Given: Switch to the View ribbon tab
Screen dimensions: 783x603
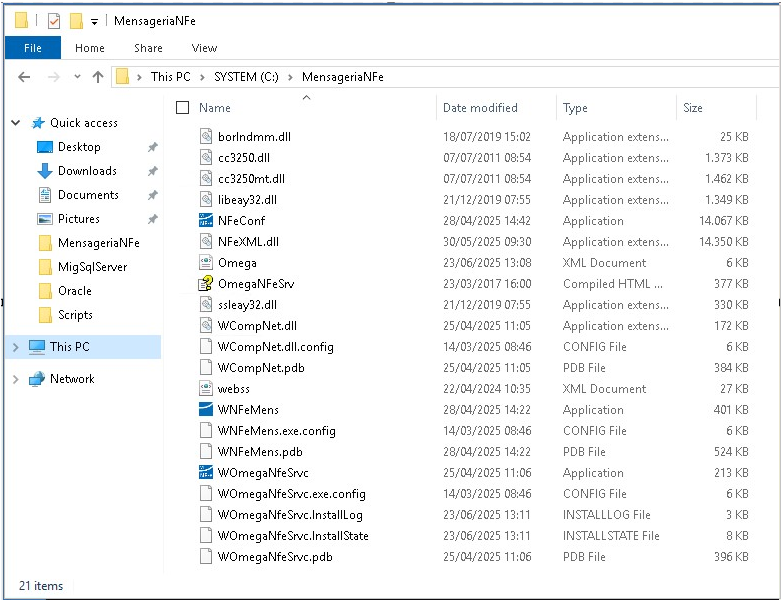Looking at the screenshot, I should [204, 48].
